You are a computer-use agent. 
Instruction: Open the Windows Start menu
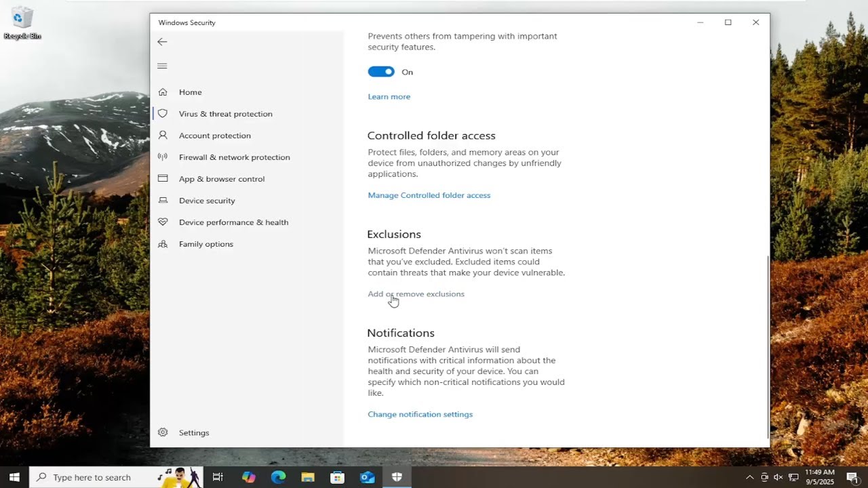[14, 477]
